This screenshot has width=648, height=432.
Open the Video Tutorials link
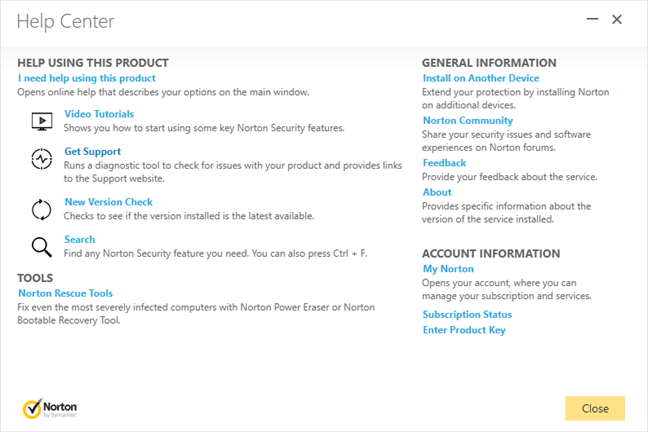pos(99,114)
